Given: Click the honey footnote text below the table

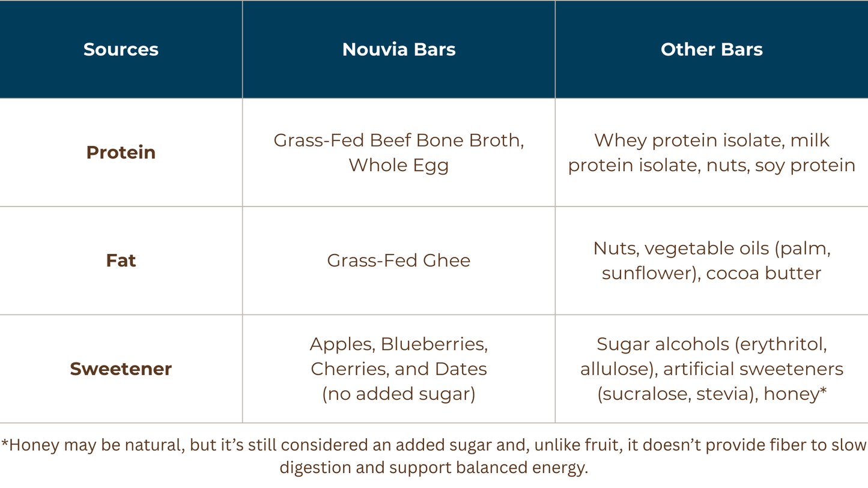Looking at the screenshot, I should pos(434,456).
